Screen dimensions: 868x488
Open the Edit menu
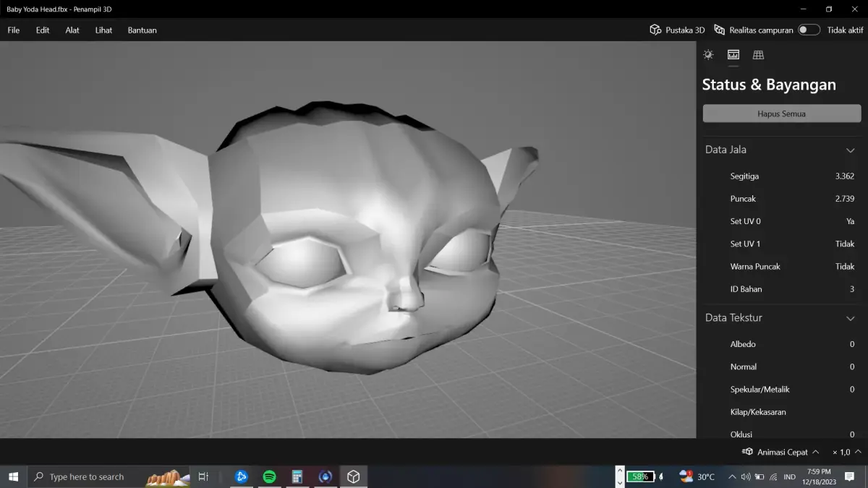[x=43, y=30]
